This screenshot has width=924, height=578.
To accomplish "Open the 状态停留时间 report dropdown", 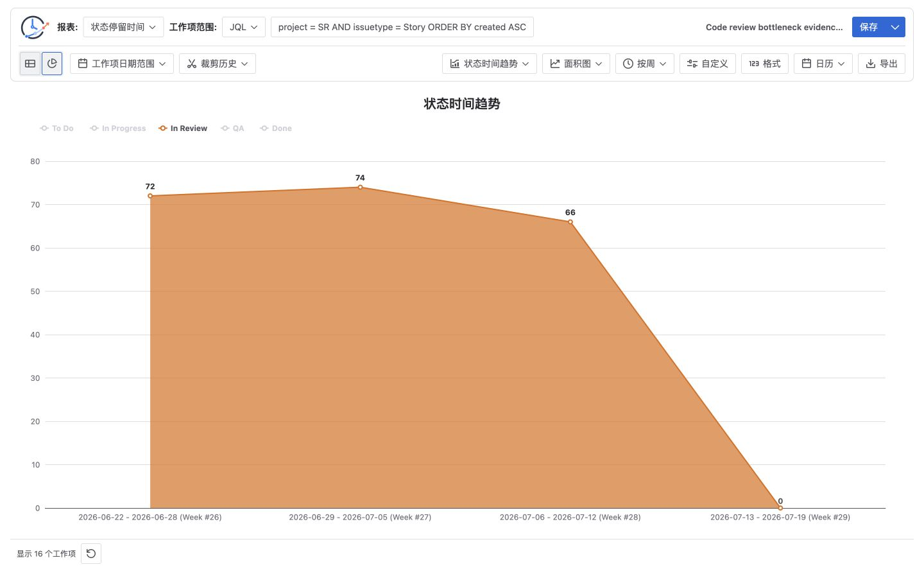I will tap(123, 27).
